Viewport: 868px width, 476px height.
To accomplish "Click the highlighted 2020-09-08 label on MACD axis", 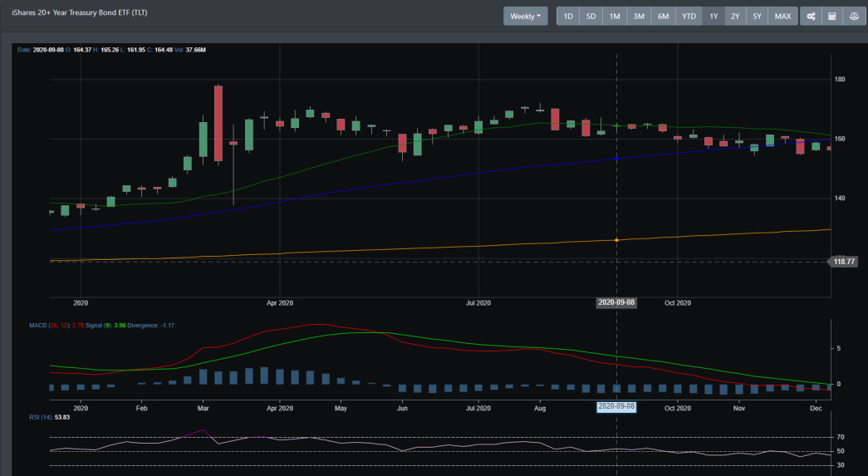I will pos(616,406).
